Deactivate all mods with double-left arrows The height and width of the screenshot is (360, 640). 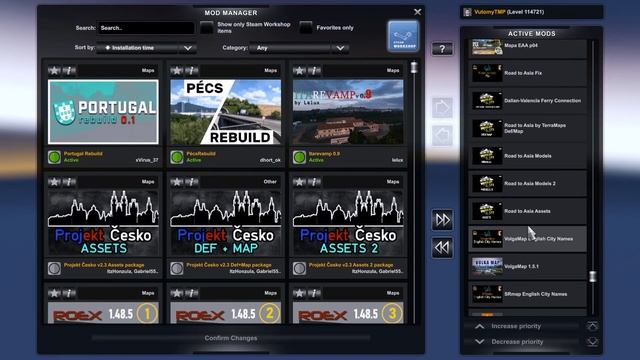pyautogui.click(x=442, y=248)
